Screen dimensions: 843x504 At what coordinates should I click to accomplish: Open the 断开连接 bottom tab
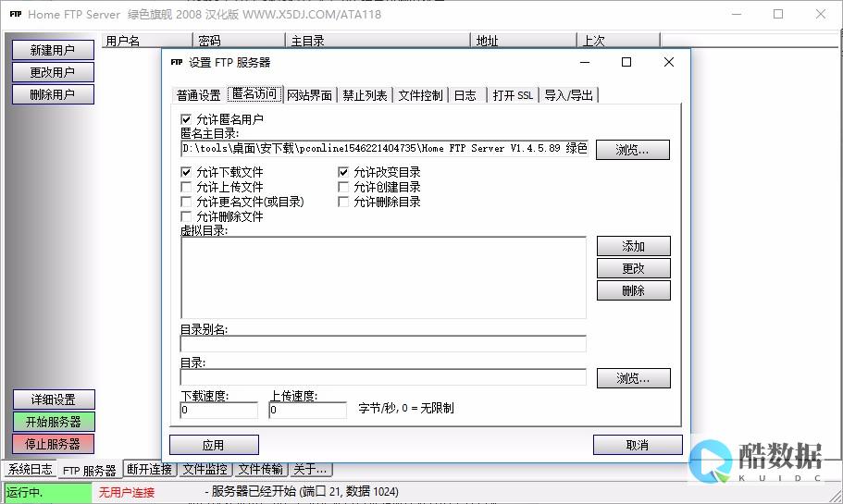pos(150,469)
